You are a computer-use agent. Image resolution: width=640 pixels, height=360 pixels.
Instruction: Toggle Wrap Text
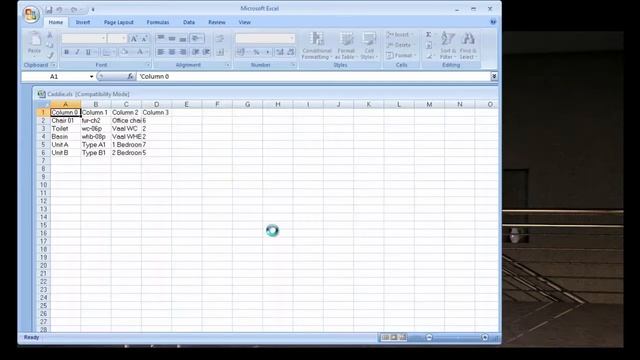(x=220, y=38)
